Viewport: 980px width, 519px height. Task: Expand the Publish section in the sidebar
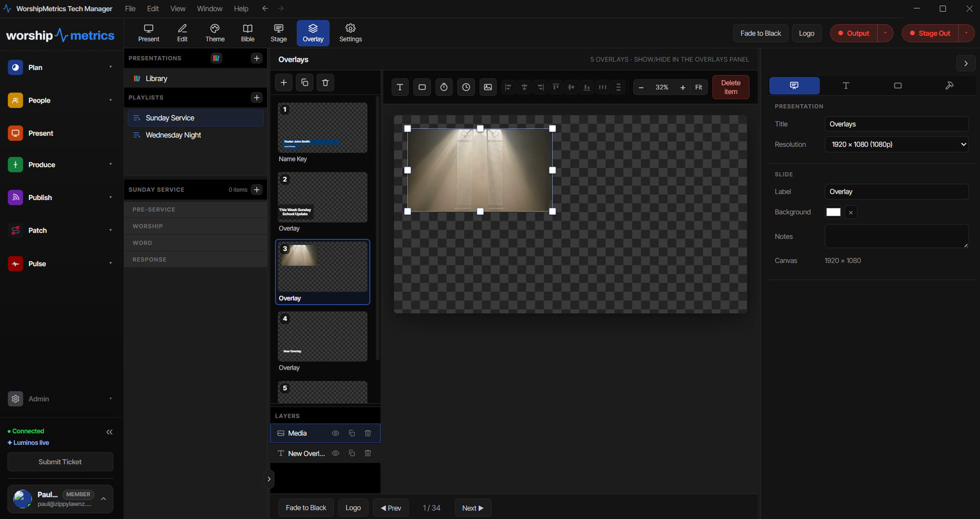(x=110, y=197)
